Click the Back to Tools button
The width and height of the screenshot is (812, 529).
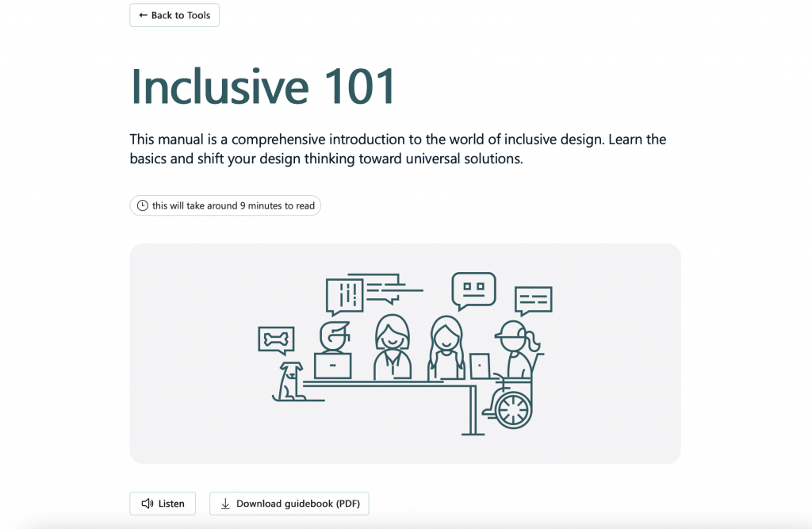tap(174, 15)
